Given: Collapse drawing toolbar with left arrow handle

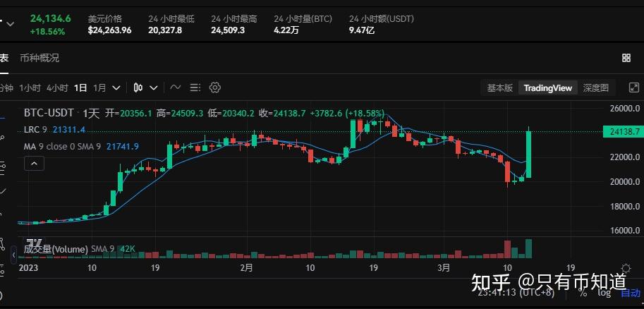Looking at the screenshot, I should tap(14, 255).
